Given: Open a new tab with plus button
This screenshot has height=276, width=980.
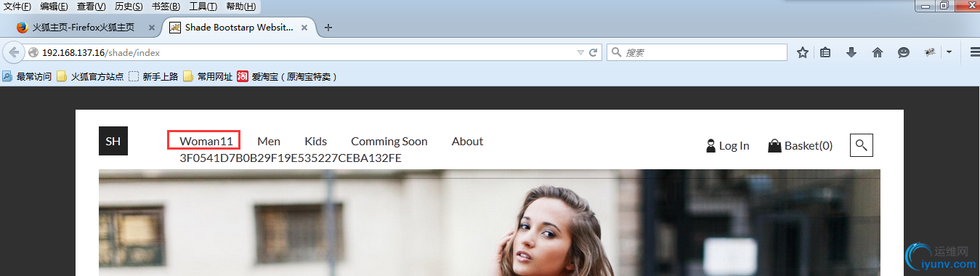Looking at the screenshot, I should tap(328, 28).
